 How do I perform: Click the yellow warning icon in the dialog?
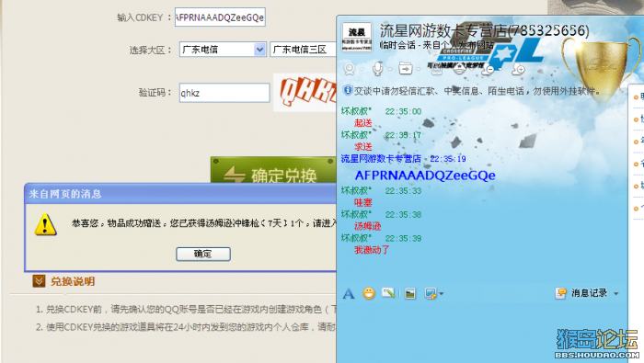(45, 224)
